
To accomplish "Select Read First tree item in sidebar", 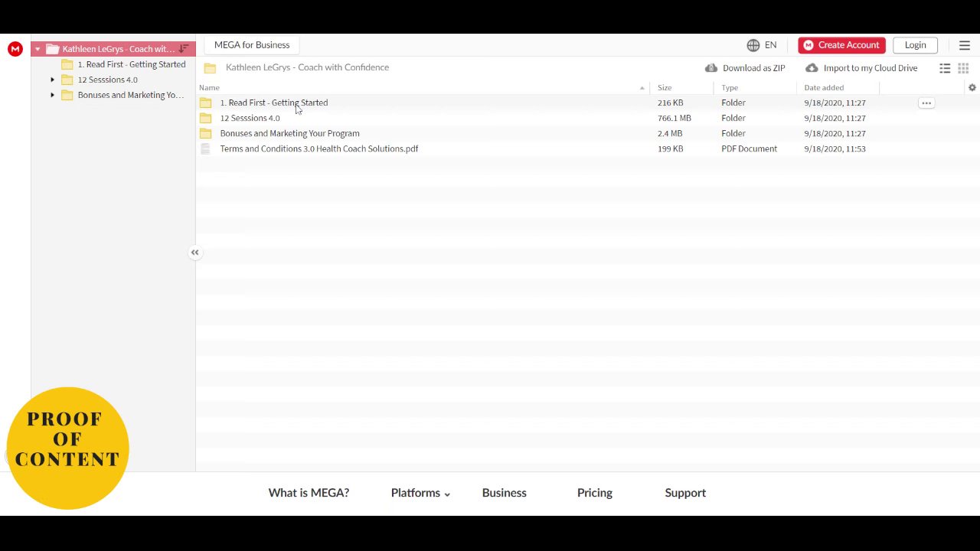I will [x=132, y=64].
